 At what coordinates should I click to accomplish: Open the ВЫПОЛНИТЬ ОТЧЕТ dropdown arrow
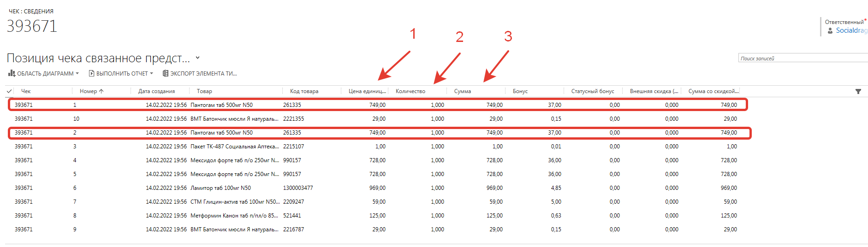click(x=152, y=73)
